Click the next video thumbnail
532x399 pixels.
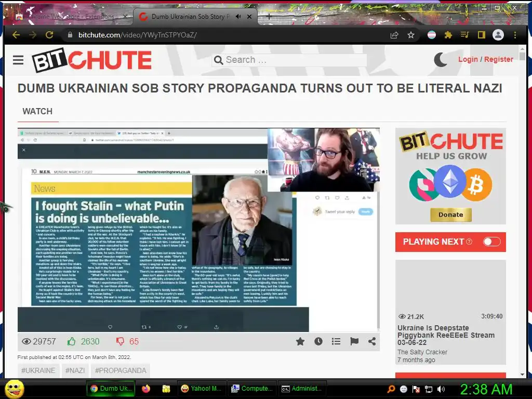point(450,290)
